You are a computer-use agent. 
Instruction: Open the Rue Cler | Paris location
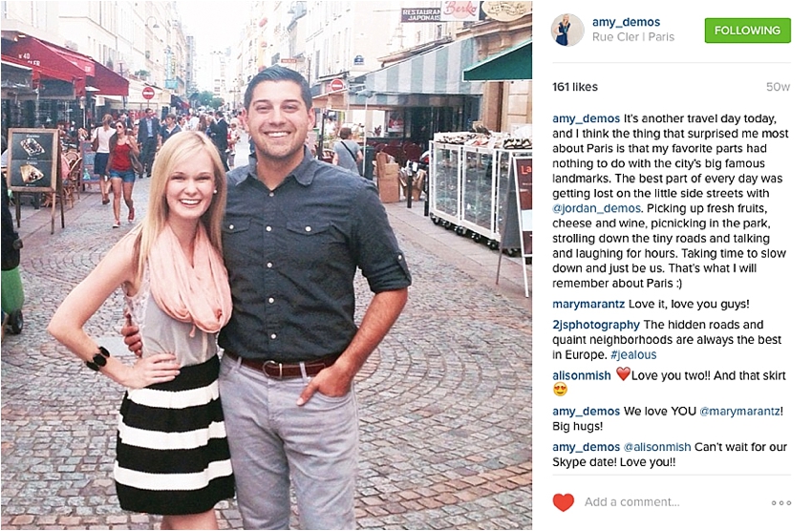tap(632, 36)
